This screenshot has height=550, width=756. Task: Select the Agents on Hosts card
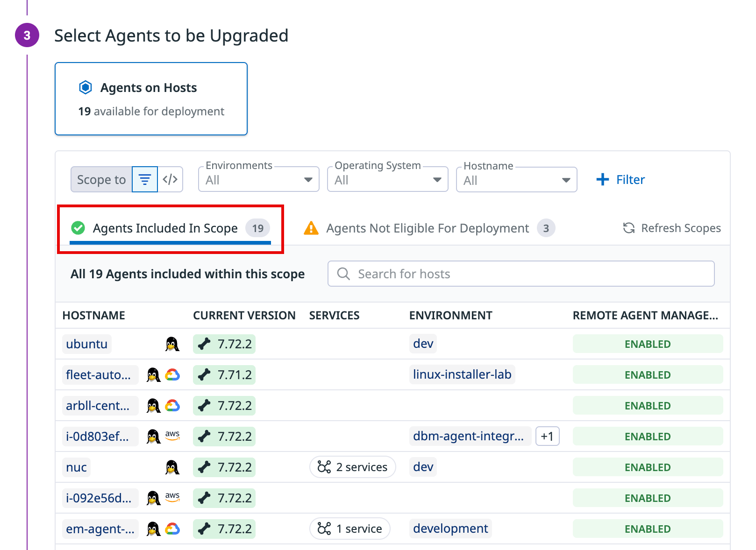pos(151,99)
